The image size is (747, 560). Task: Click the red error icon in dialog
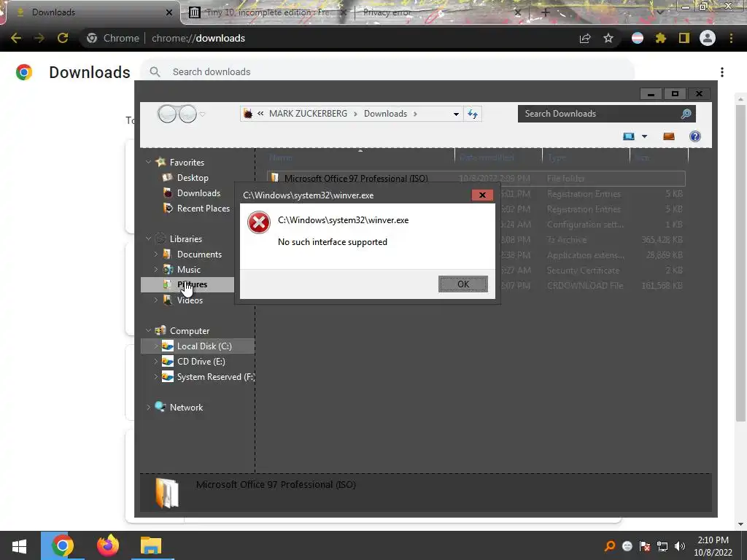[x=259, y=222]
